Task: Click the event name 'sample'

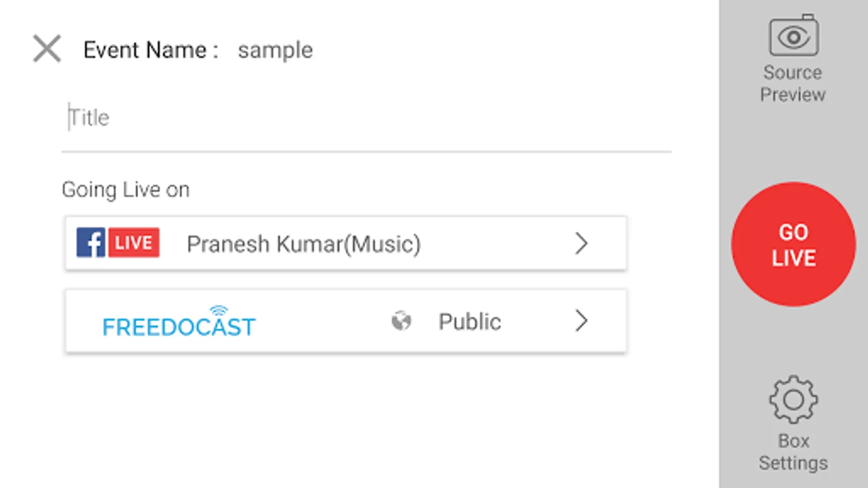Action: pos(275,50)
